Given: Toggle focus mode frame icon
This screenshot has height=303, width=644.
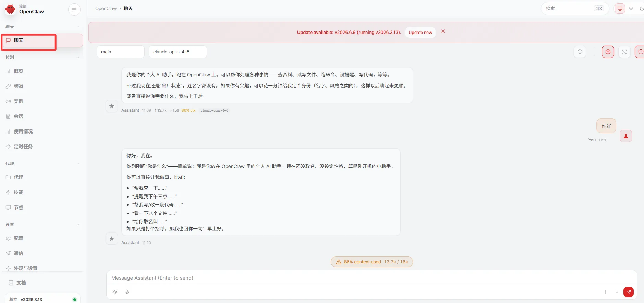Looking at the screenshot, I should tap(624, 52).
